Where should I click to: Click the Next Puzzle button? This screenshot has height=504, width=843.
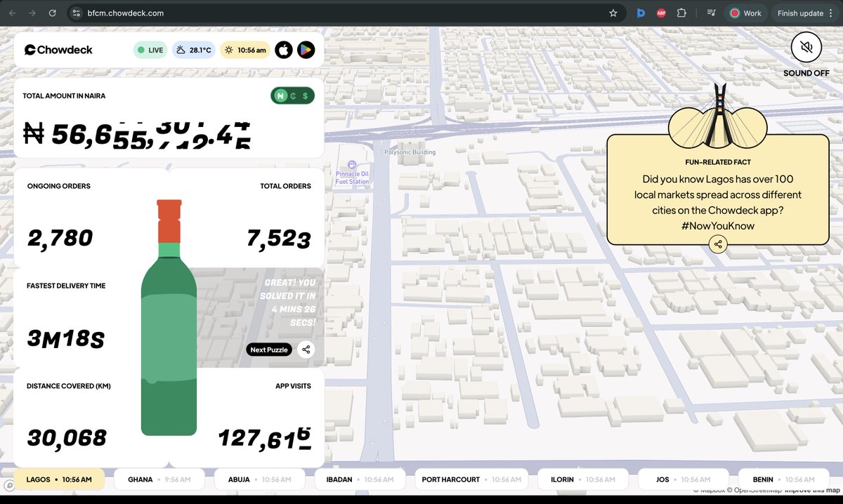click(x=269, y=350)
